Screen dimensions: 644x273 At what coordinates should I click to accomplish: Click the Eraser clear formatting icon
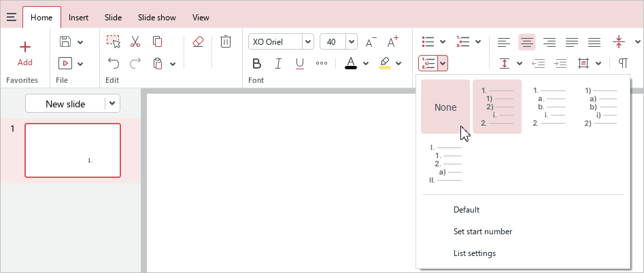click(x=198, y=42)
